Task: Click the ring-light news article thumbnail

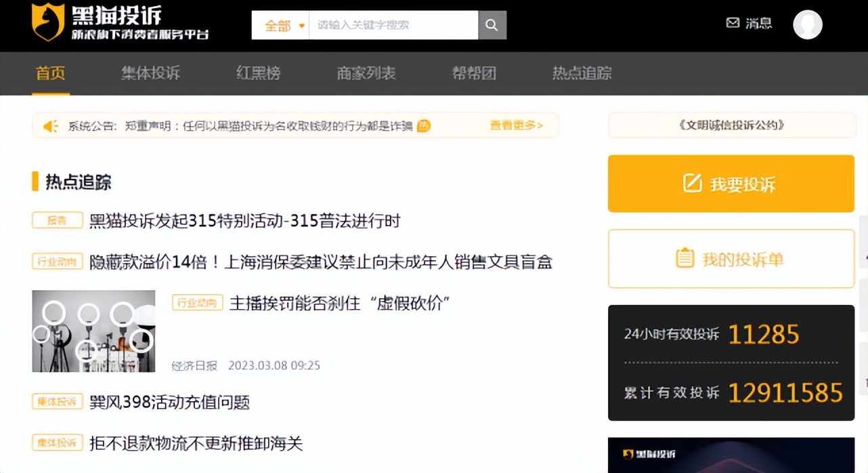Action: click(93, 331)
